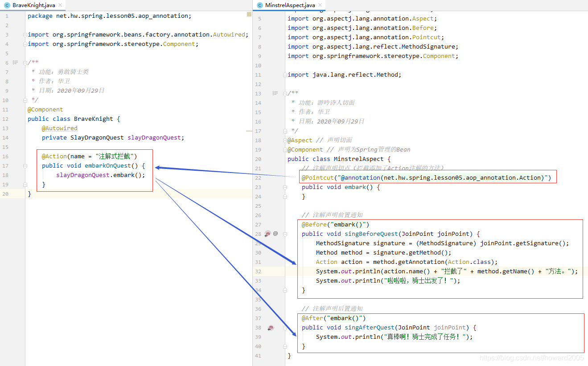Click the @Action annotation on line 16
The height and width of the screenshot is (366, 588).
54,156
